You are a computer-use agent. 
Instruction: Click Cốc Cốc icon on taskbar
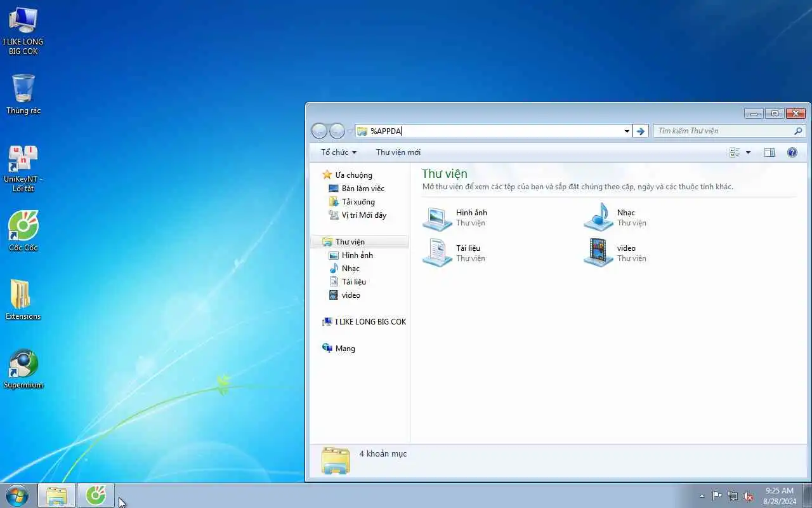(96, 495)
